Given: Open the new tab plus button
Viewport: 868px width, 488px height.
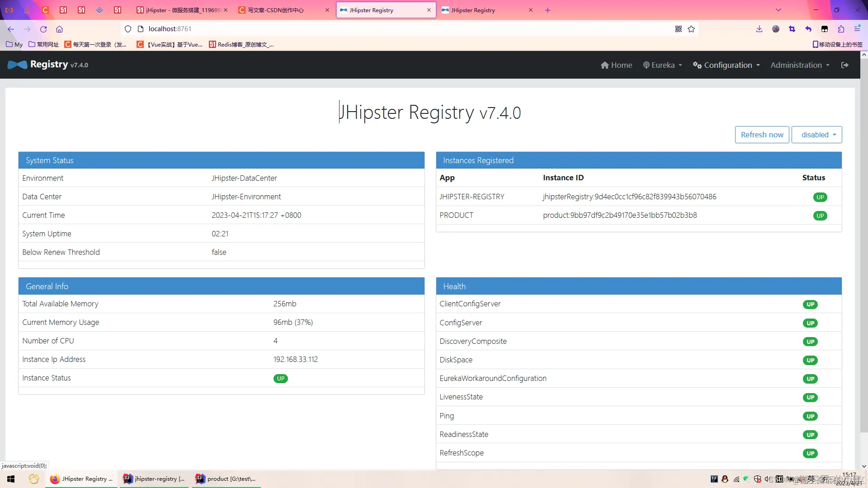Looking at the screenshot, I should (547, 10).
